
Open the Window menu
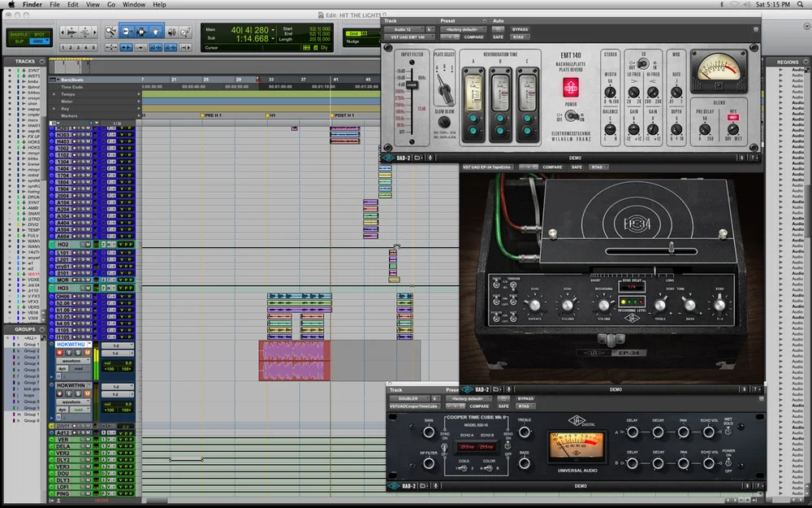click(134, 5)
